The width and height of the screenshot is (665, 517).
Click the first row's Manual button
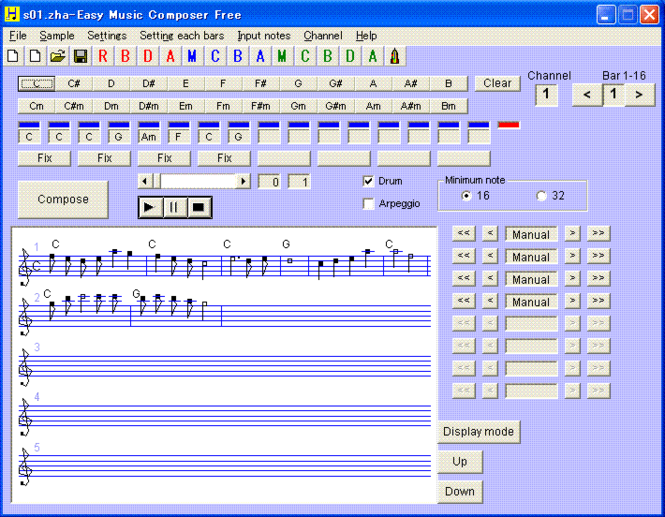531,234
